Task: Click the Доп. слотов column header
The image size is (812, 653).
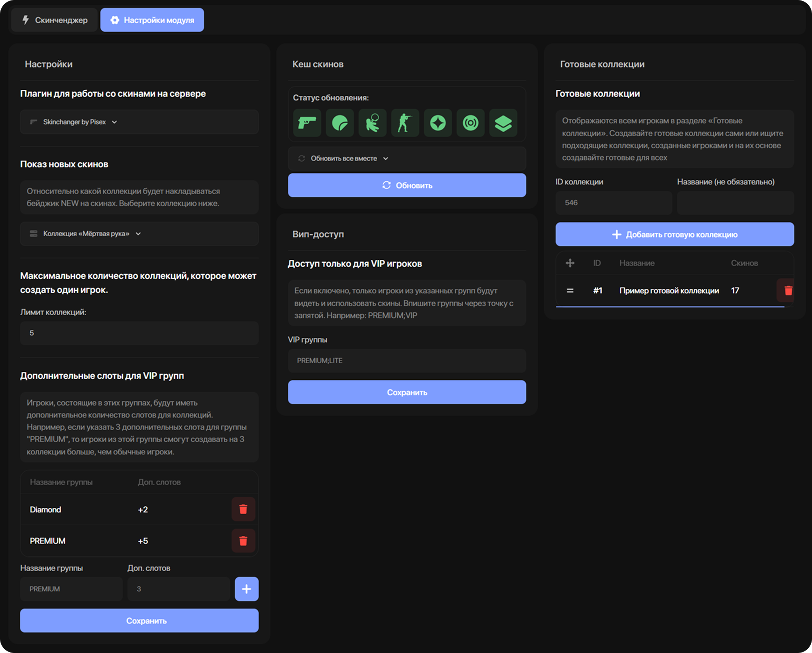Action: [159, 482]
